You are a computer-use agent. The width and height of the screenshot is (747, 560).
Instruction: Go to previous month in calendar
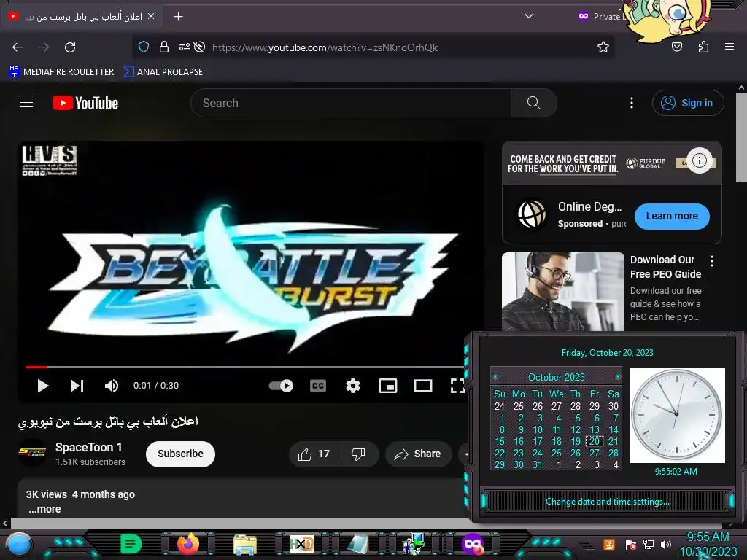(x=495, y=377)
